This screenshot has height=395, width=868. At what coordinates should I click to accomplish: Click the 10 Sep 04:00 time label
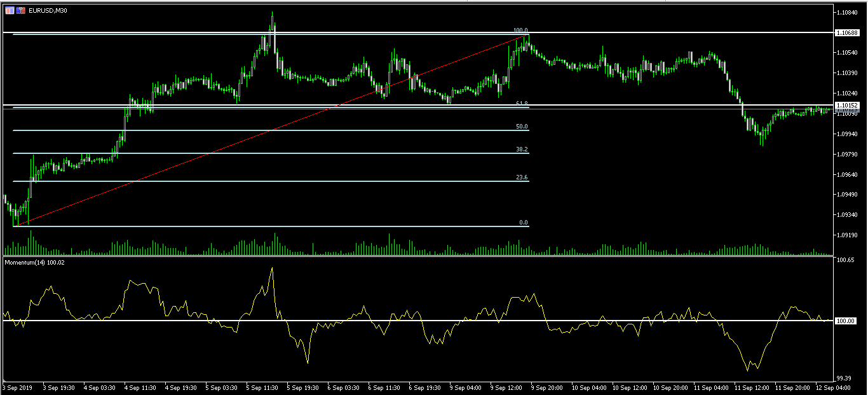589,387
